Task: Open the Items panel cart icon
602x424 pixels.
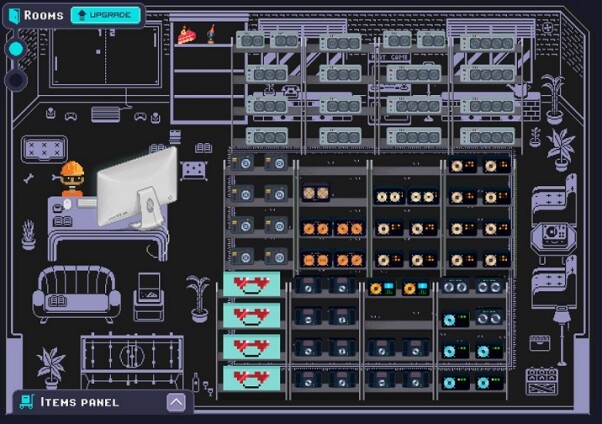Action: pyautogui.click(x=27, y=402)
